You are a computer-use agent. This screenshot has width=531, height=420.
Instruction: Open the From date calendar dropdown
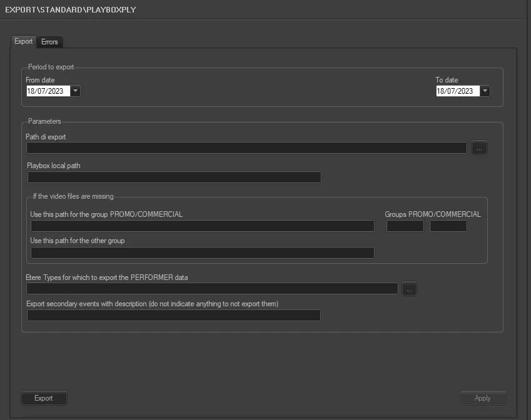(x=76, y=91)
